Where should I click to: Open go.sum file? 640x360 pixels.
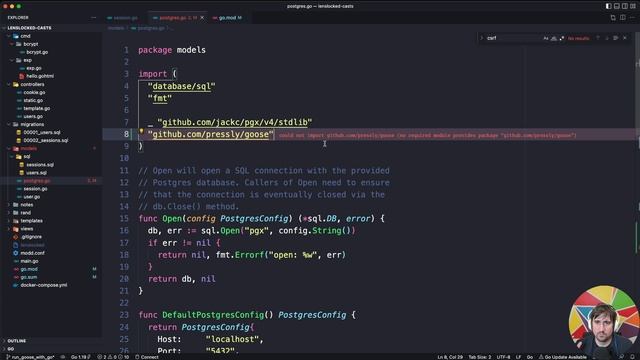coord(29,277)
